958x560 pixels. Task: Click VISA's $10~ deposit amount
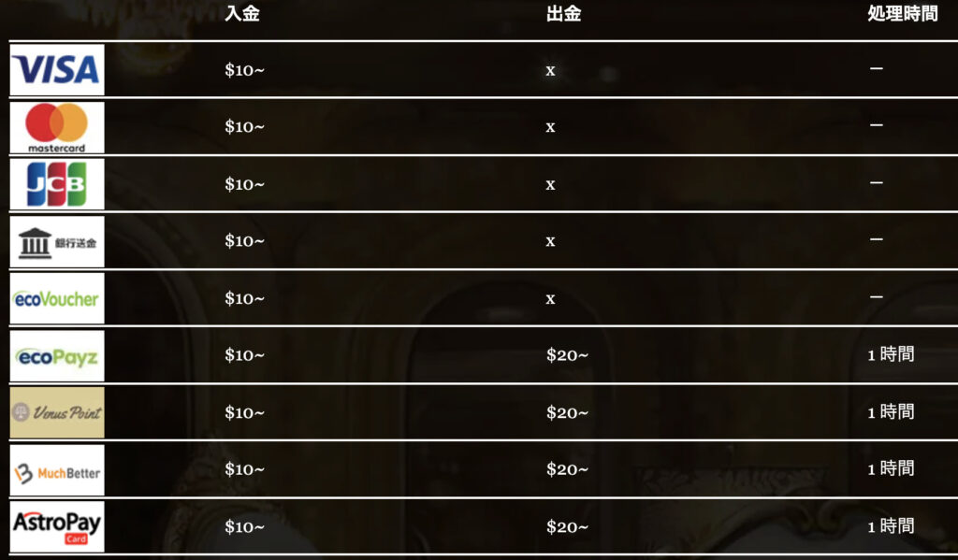(244, 70)
